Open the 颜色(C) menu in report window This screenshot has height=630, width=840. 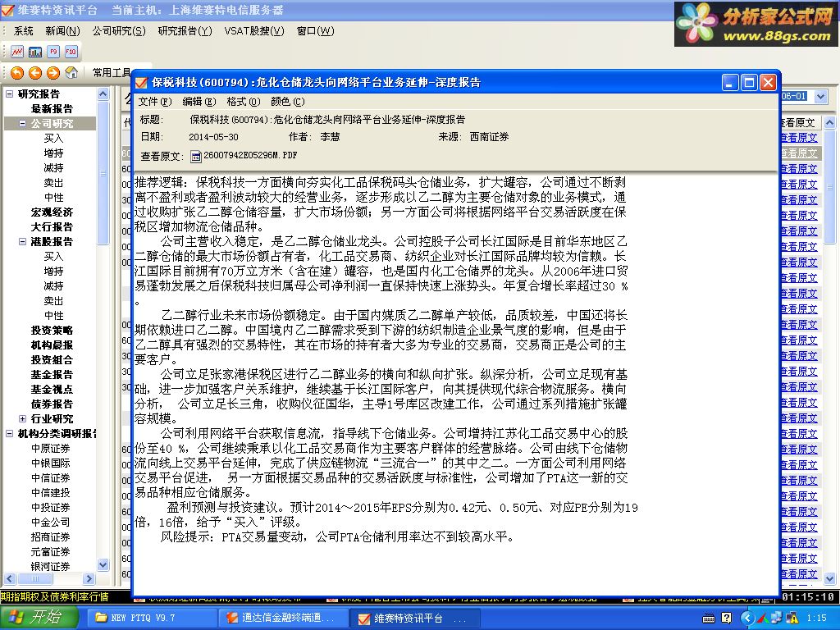[288, 102]
